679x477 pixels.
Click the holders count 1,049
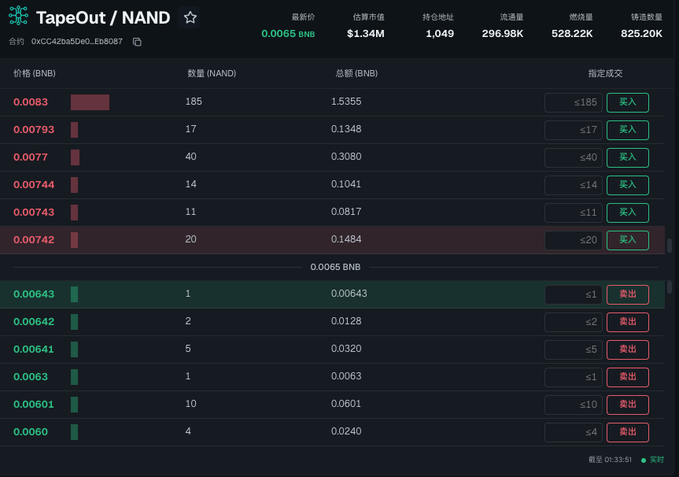(440, 34)
